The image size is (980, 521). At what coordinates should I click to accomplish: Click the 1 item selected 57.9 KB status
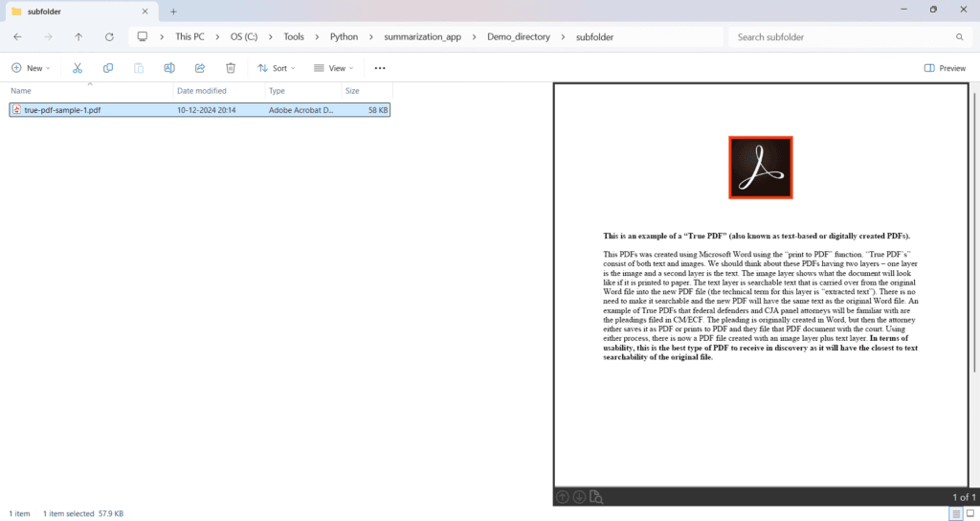(83, 513)
